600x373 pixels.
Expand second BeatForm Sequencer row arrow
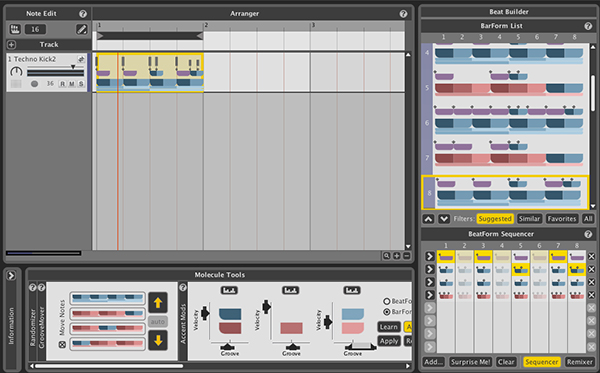click(430, 269)
